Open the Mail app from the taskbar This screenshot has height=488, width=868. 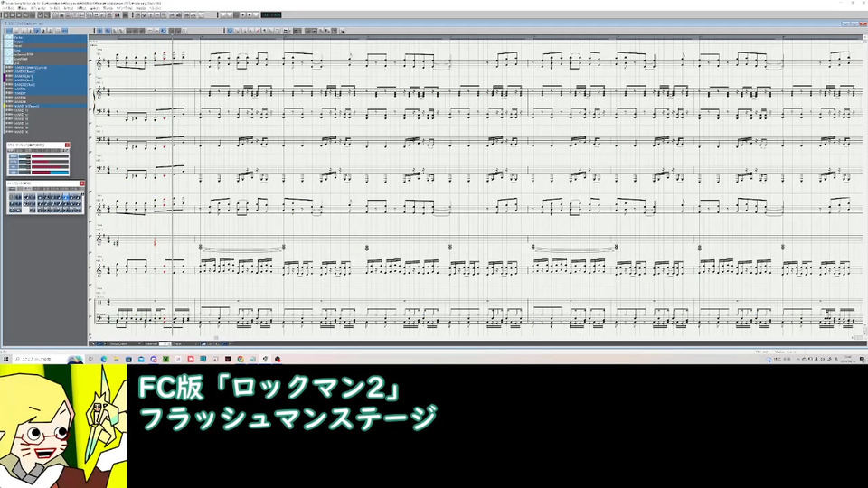pyautogui.click(x=141, y=359)
